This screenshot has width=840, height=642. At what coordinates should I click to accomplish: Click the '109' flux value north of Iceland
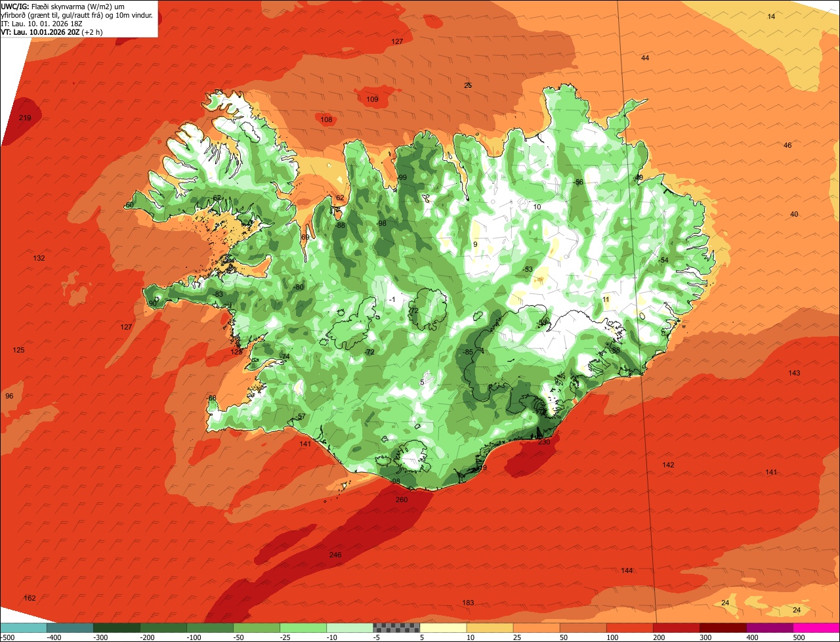(x=372, y=99)
